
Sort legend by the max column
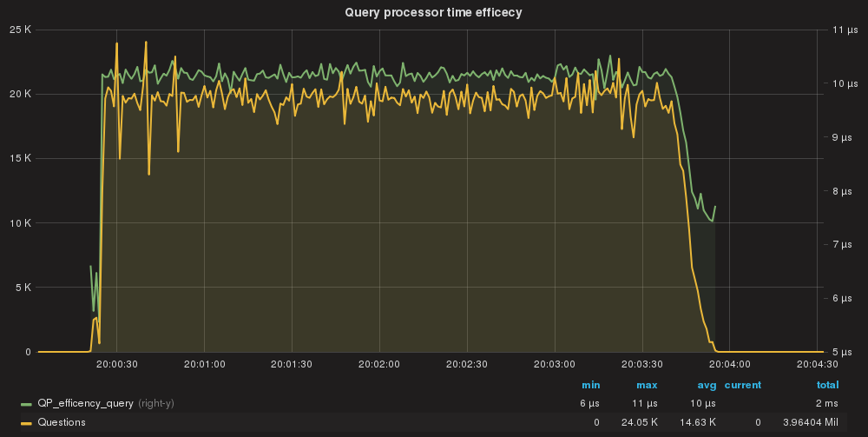pyautogui.click(x=646, y=385)
